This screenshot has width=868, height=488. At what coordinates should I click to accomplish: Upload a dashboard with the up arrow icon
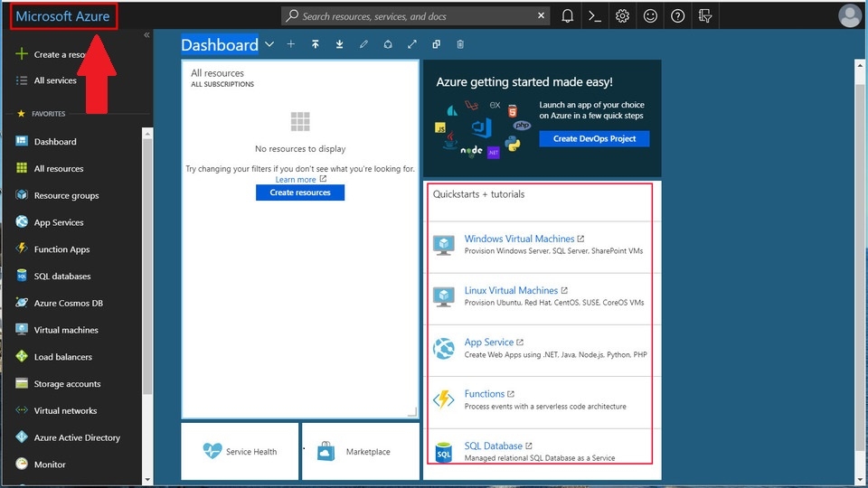(315, 44)
